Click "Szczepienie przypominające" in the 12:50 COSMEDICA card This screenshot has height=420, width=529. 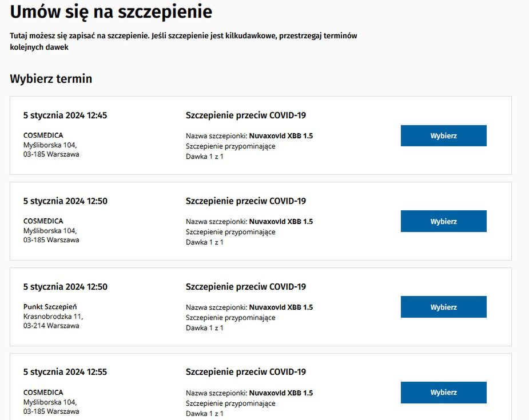tap(230, 232)
